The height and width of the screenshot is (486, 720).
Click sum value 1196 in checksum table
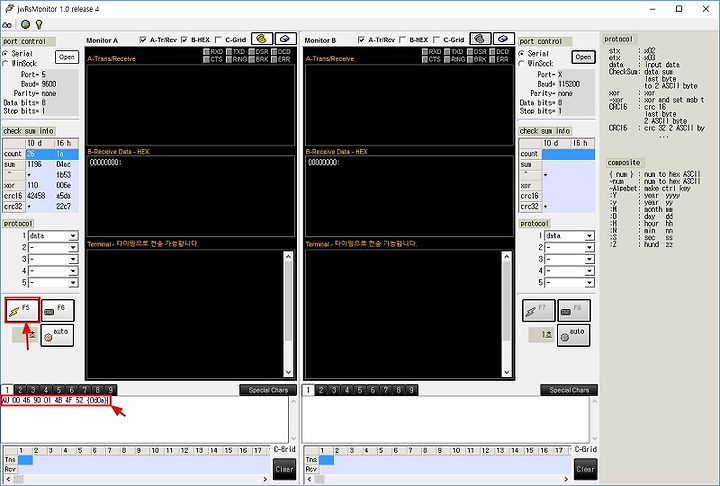(x=34, y=164)
